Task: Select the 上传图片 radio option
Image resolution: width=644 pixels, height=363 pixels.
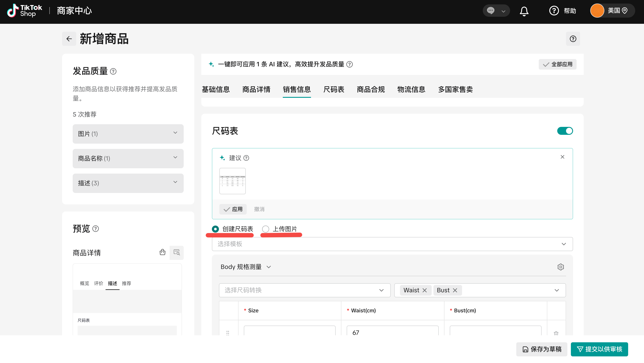Action: coord(265,229)
